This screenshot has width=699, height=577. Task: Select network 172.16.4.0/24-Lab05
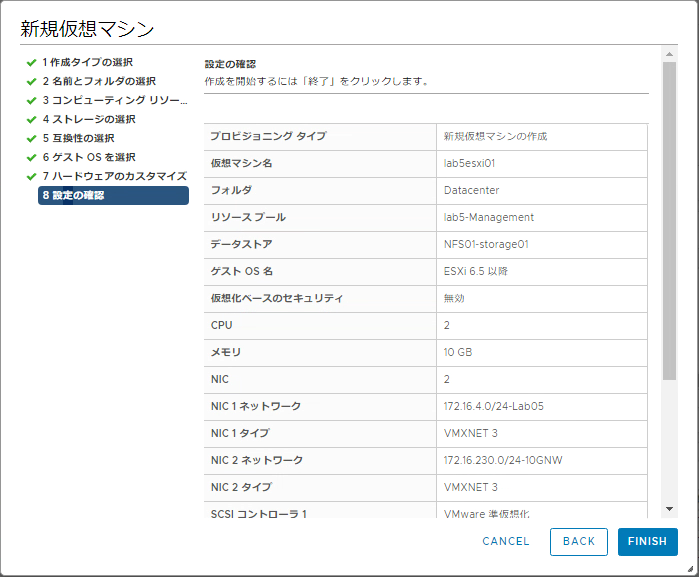point(493,406)
